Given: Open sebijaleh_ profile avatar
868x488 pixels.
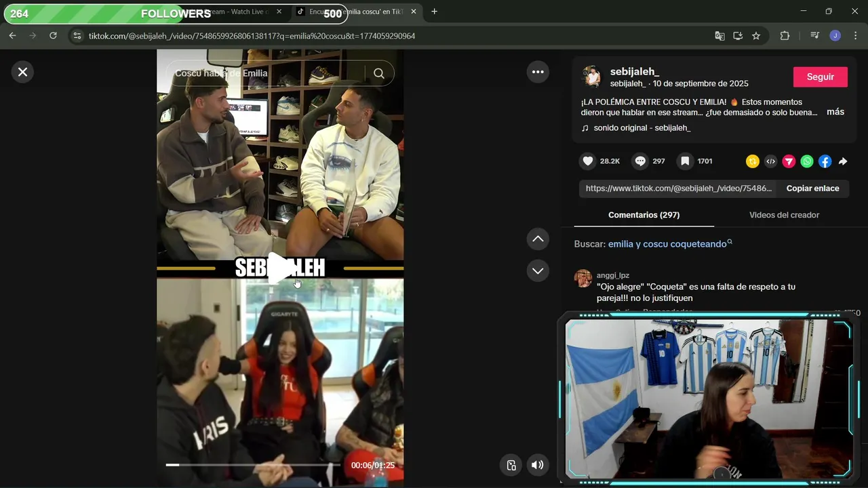Looking at the screenshot, I should pos(592,77).
